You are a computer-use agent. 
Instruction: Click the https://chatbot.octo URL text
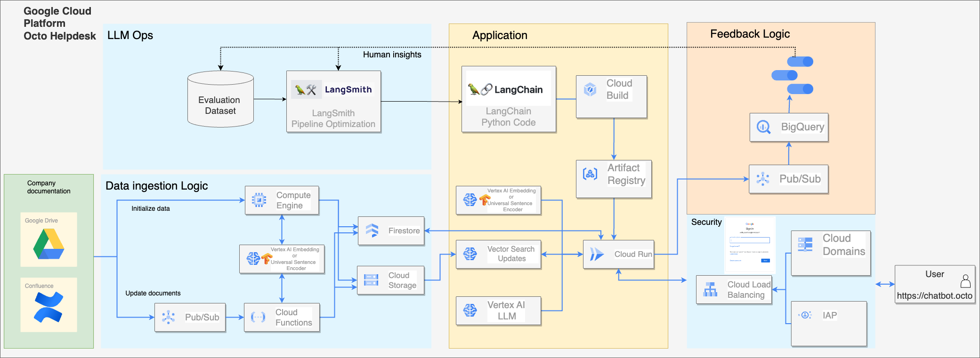pos(934,296)
